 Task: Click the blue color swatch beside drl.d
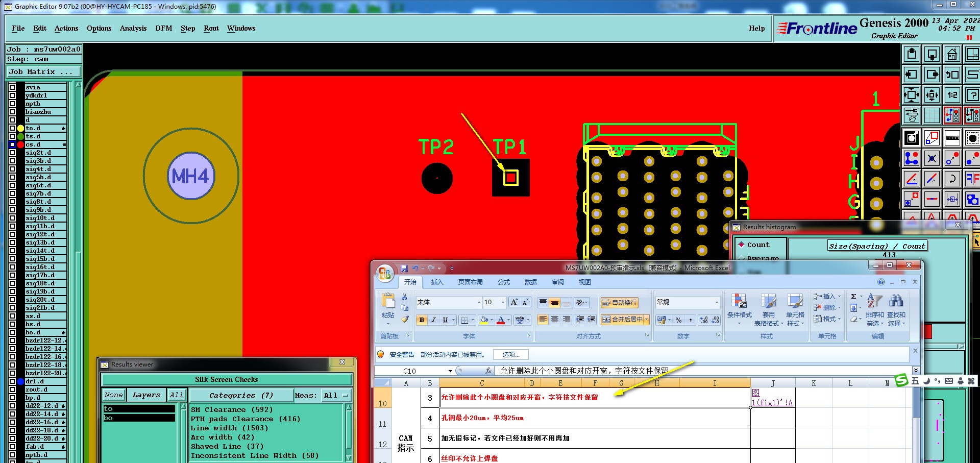coord(20,381)
